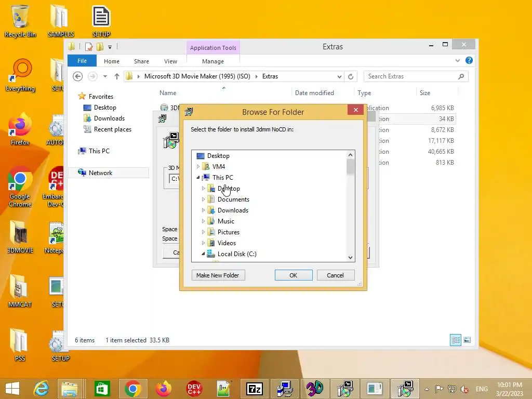
Task: Open Chrome from the taskbar
Action: click(132, 389)
